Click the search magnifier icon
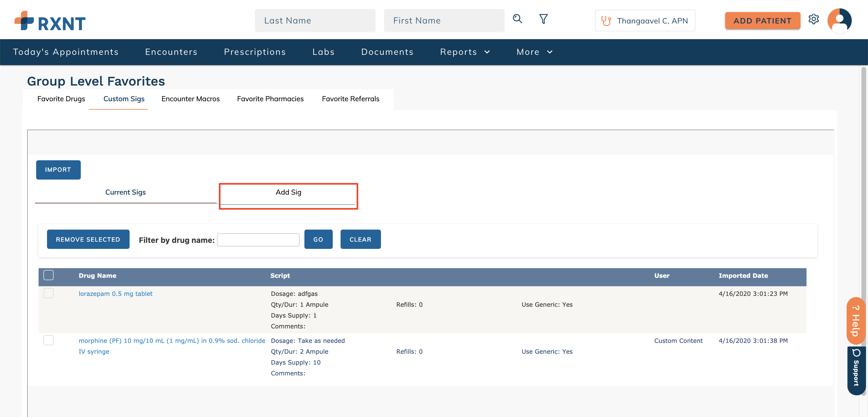Viewport: 868px width, 417px height. pyautogui.click(x=517, y=19)
